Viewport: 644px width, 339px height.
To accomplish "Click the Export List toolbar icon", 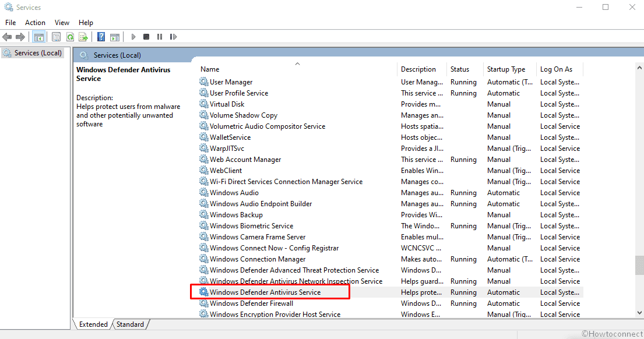I will pyautogui.click(x=83, y=37).
